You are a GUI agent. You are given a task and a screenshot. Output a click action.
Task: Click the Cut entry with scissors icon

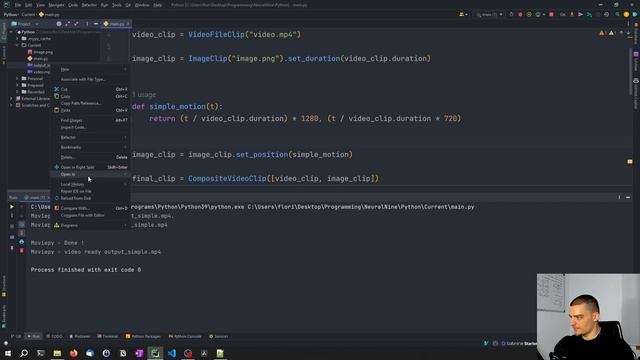pos(90,89)
